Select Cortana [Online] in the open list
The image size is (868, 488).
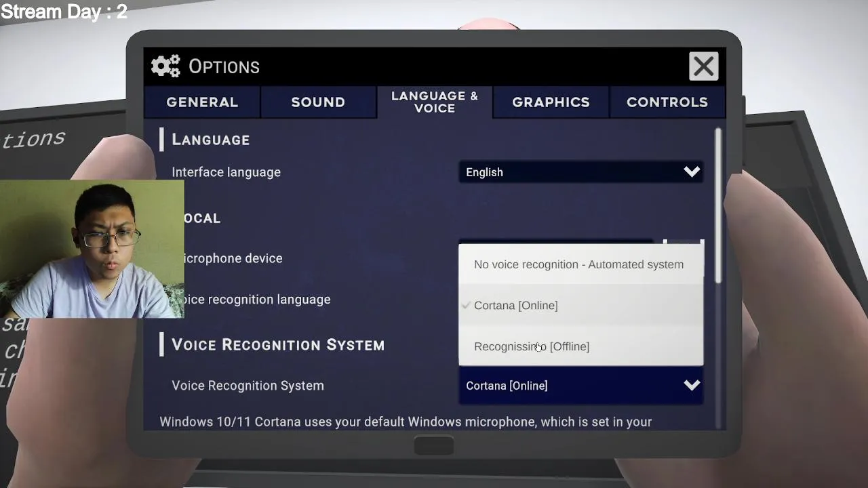581,305
